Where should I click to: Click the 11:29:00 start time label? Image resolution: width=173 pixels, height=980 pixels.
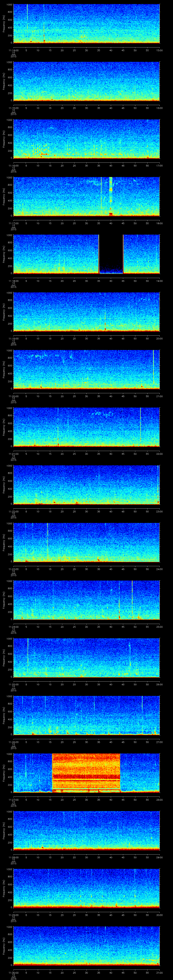[13, 915]
